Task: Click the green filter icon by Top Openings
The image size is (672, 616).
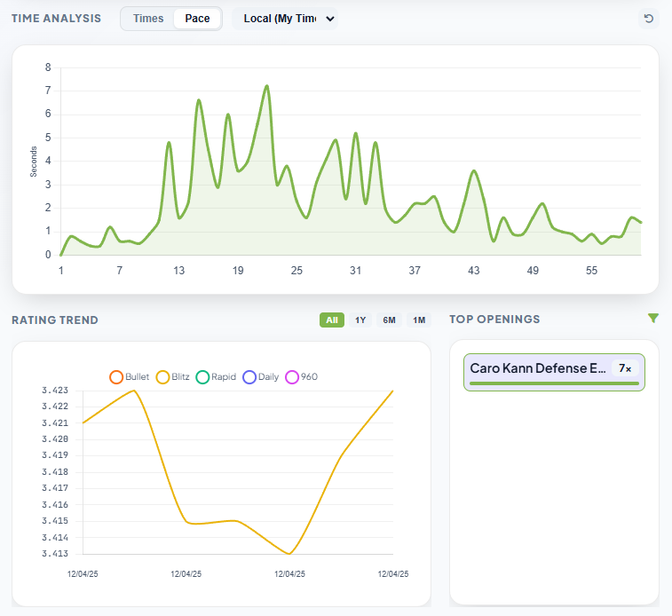Action: tap(653, 319)
